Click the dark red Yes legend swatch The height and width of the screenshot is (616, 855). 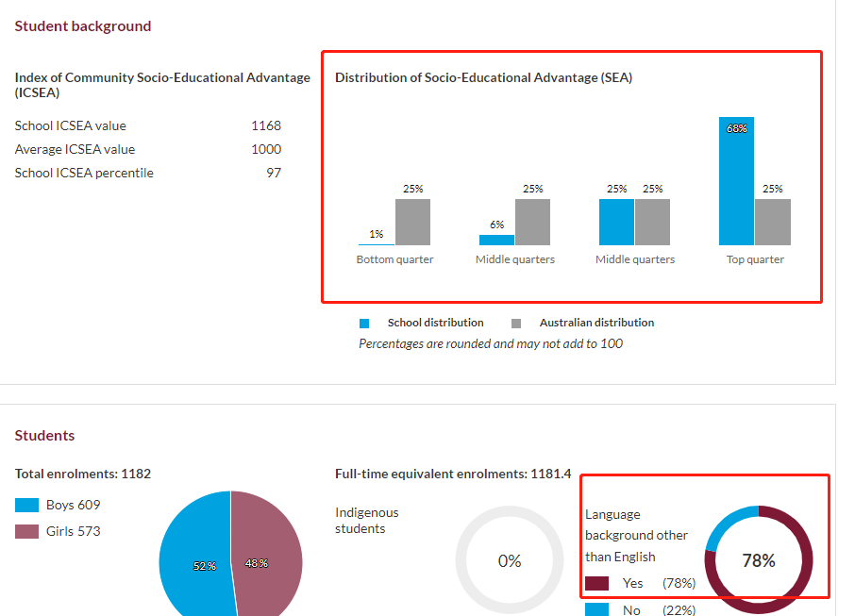click(x=596, y=584)
